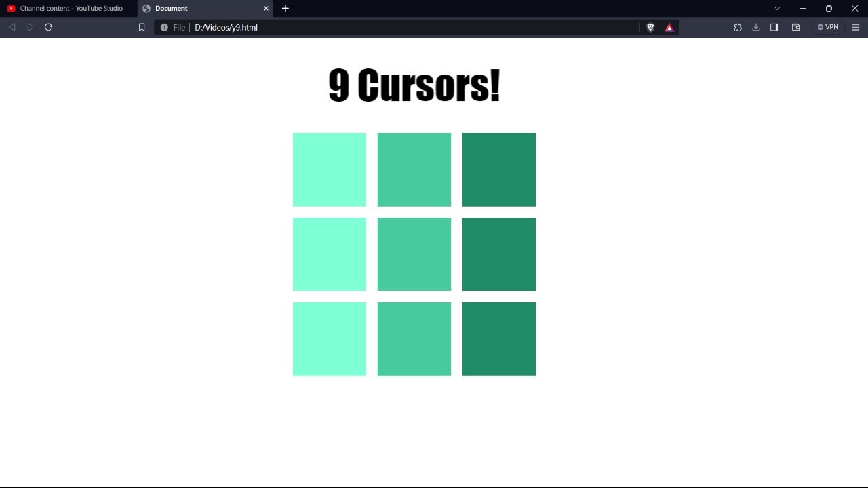Click the forward navigation arrow
Screen dimensions: 868x488
tap(30, 27)
